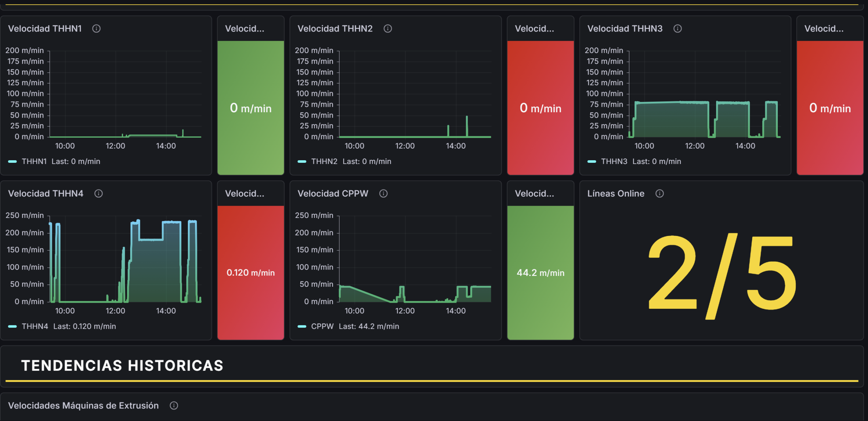Image resolution: width=868 pixels, height=421 pixels.
Task: Open Líneas Online panel title menu
Action: [x=615, y=194]
